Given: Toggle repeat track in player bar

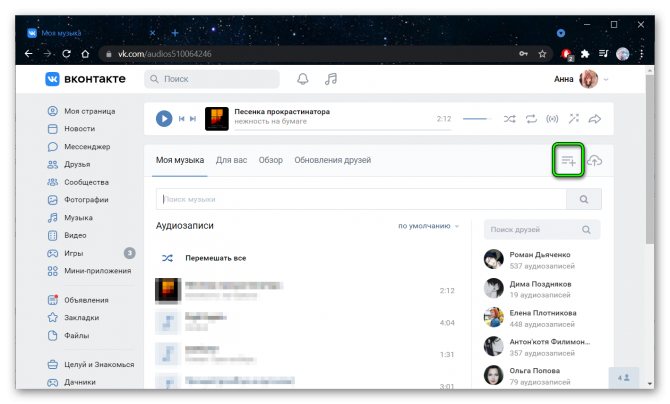Looking at the screenshot, I should click(531, 119).
